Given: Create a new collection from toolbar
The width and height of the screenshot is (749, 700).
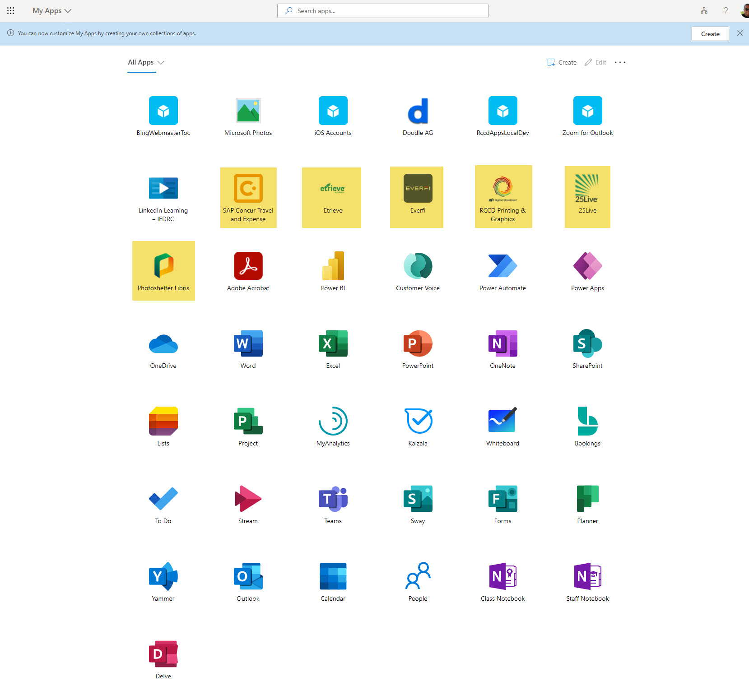Looking at the screenshot, I should click(x=562, y=62).
